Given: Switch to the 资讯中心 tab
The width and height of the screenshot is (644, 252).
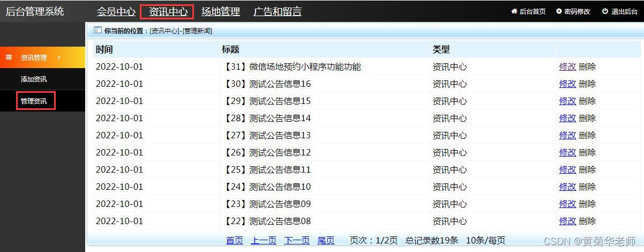Looking at the screenshot, I should 168,11.
